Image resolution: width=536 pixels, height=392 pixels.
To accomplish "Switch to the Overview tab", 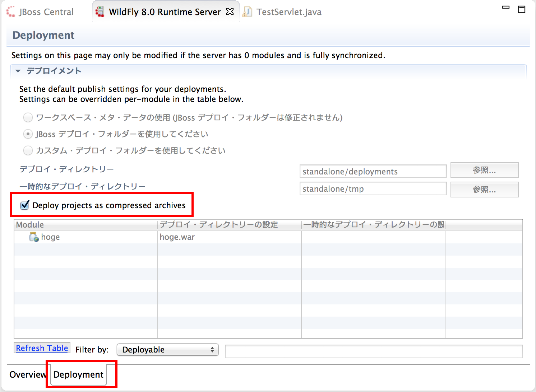I will click(x=27, y=374).
